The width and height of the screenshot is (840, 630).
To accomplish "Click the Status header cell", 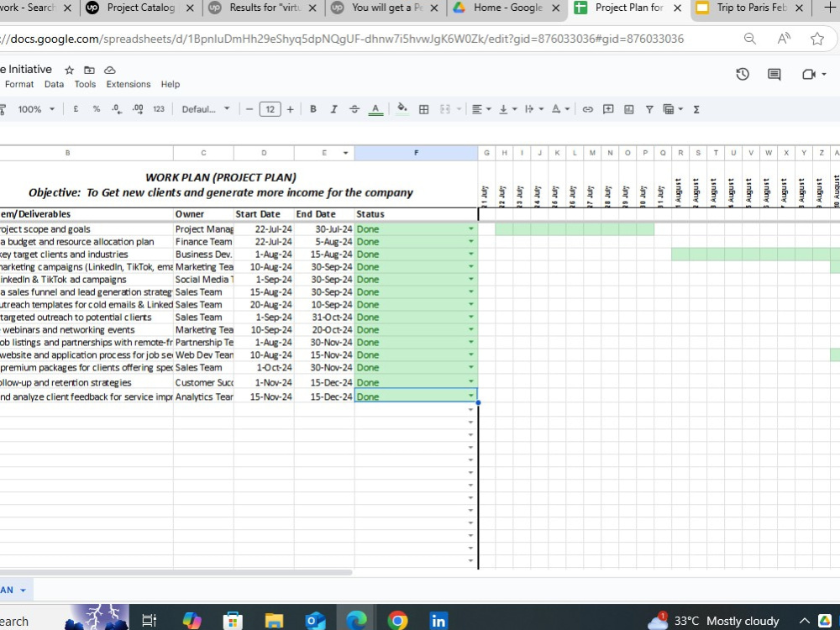I will tap(417, 213).
